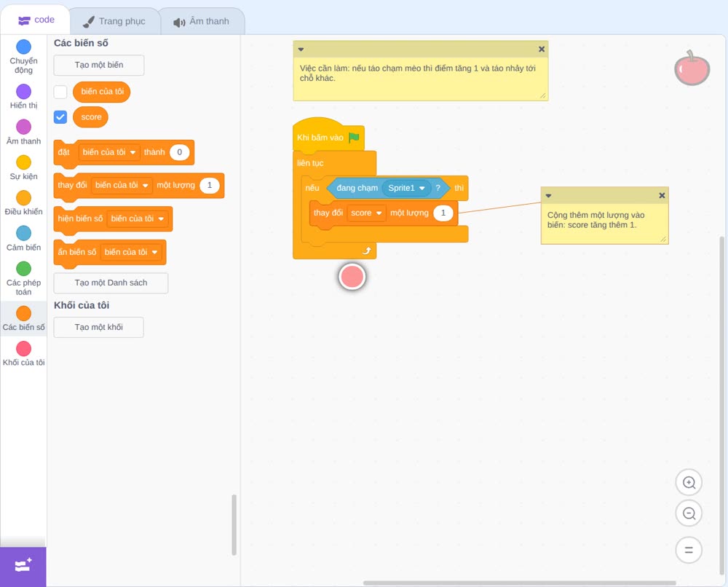Open the Sự kiện blocks category
728x587 pixels.
(x=23, y=168)
